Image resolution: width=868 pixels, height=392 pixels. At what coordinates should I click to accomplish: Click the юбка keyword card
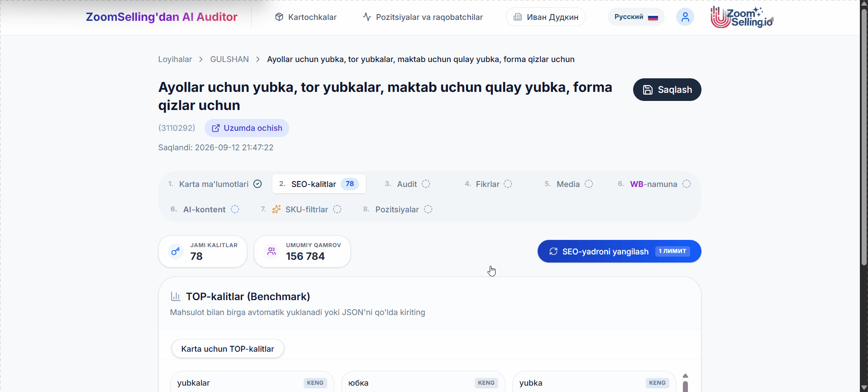[x=423, y=382]
